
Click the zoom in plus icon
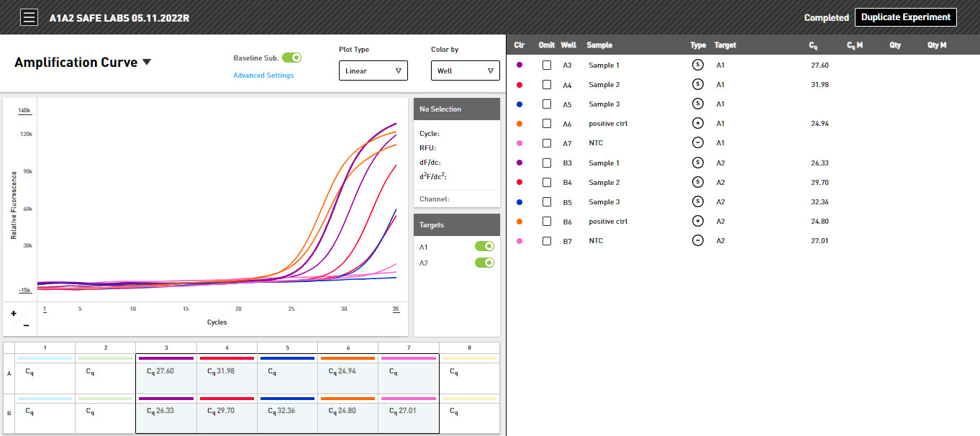click(14, 313)
